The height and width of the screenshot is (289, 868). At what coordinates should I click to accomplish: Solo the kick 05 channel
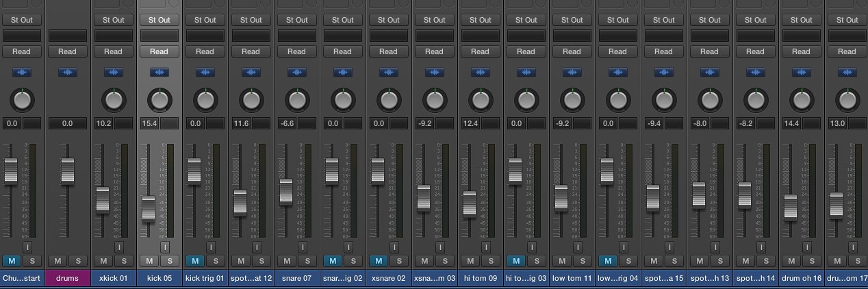pos(170,261)
